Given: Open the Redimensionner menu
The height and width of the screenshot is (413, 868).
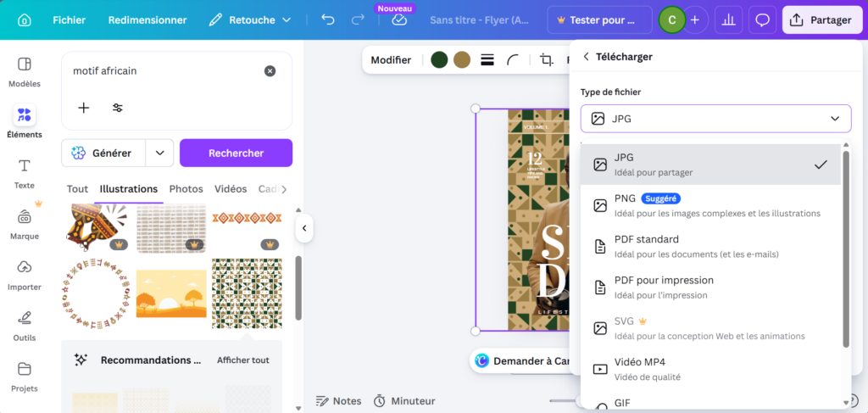Looking at the screenshot, I should pos(147,20).
